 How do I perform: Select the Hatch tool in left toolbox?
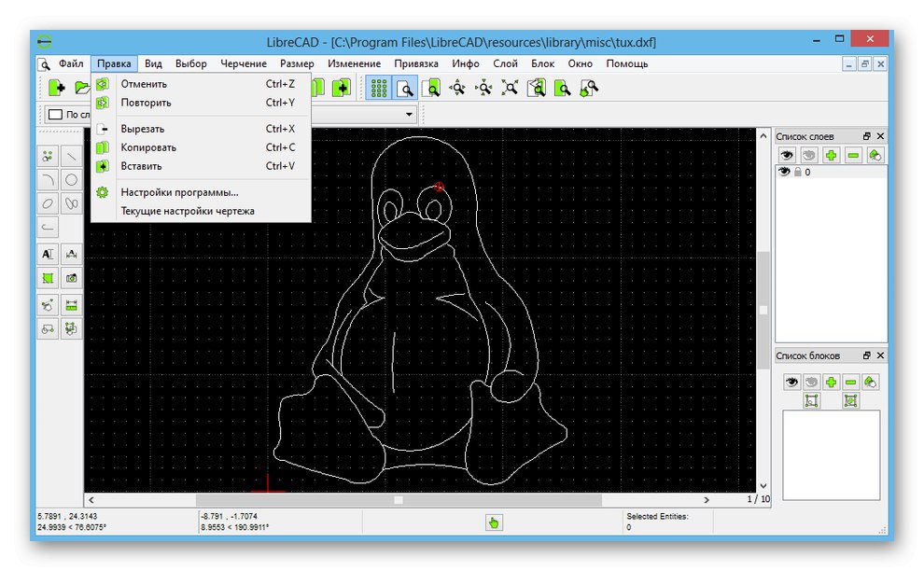48,278
